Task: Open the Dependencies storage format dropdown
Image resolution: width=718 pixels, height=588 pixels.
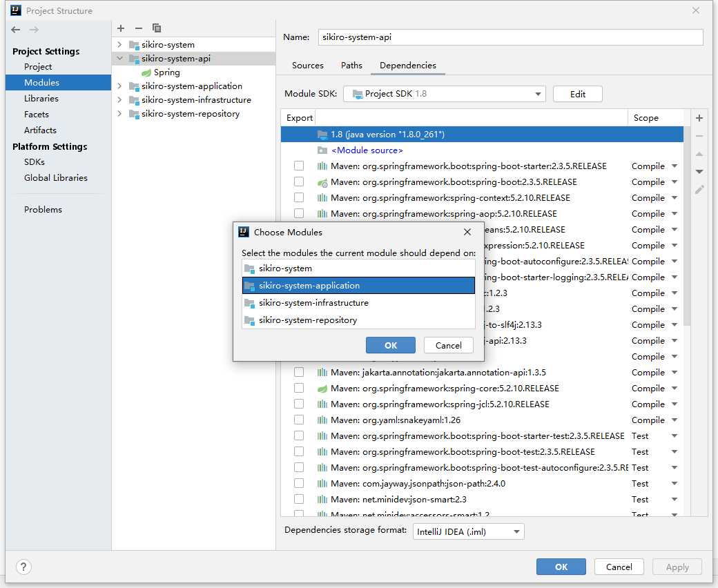Action: click(469, 531)
